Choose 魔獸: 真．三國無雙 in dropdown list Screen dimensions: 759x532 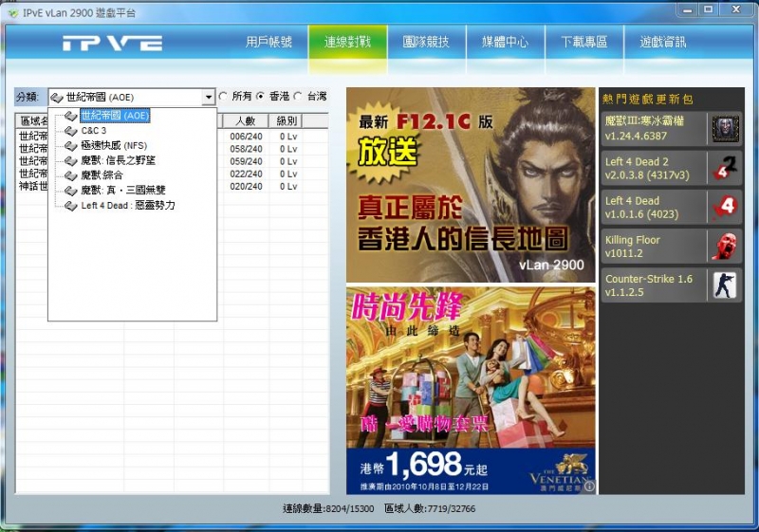coord(123,190)
